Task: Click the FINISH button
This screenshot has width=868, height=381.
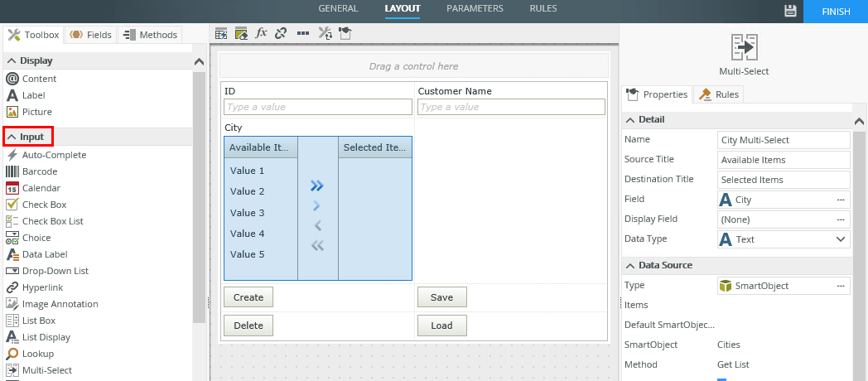Action: [835, 12]
